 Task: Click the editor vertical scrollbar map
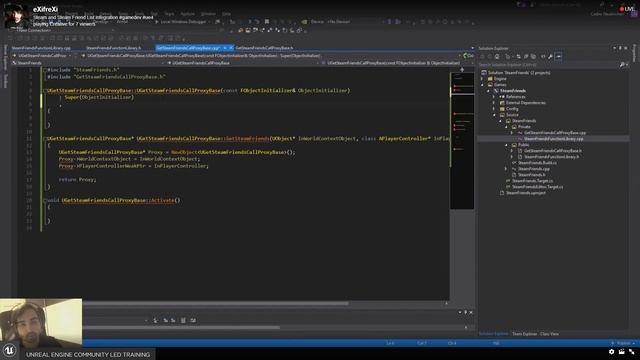(462, 141)
